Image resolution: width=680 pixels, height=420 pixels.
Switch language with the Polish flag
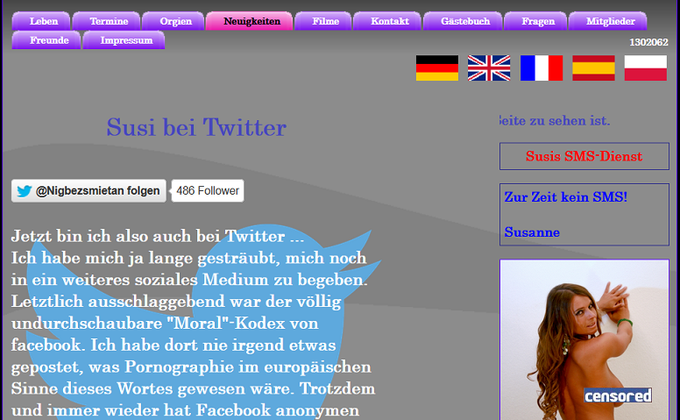click(645, 68)
